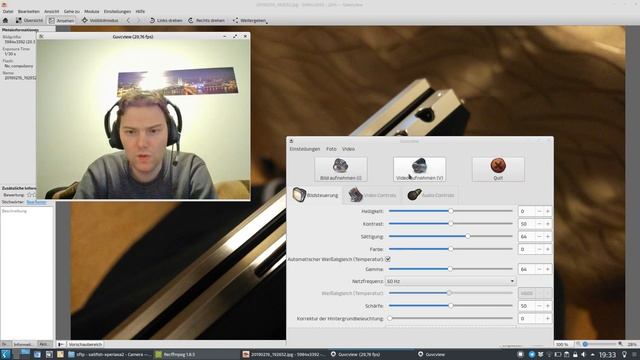Open the Gehe zu menu

click(x=71, y=11)
